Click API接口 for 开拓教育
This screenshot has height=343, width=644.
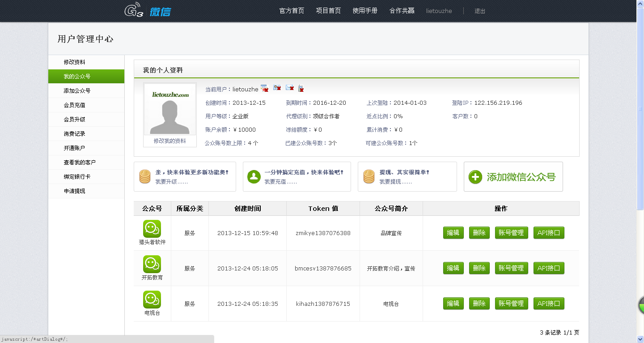549,268
